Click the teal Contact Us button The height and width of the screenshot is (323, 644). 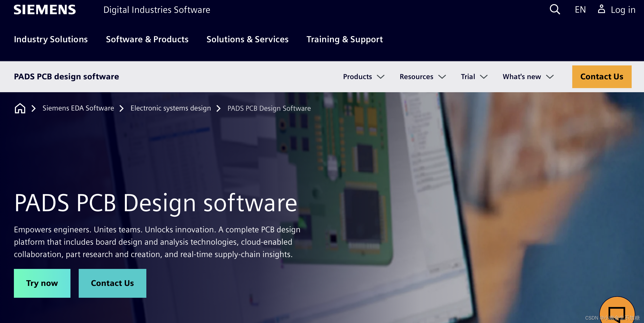tap(112, 283)
